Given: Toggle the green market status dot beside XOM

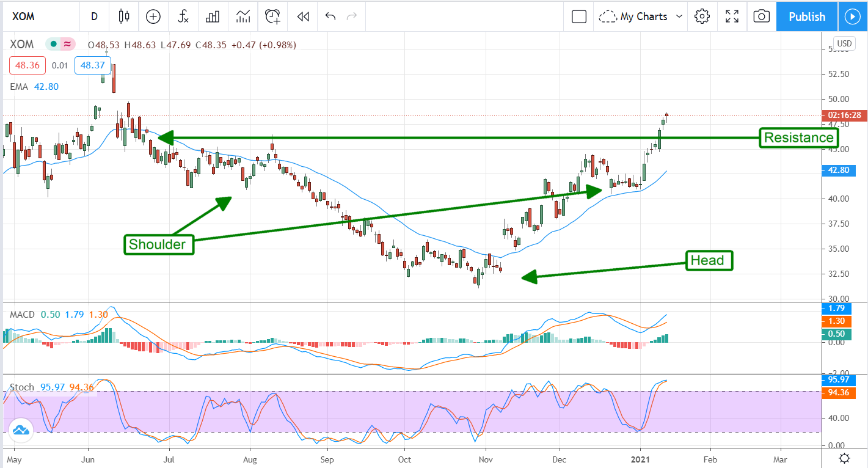Looking at the screenshot, I should click(54, 44).
